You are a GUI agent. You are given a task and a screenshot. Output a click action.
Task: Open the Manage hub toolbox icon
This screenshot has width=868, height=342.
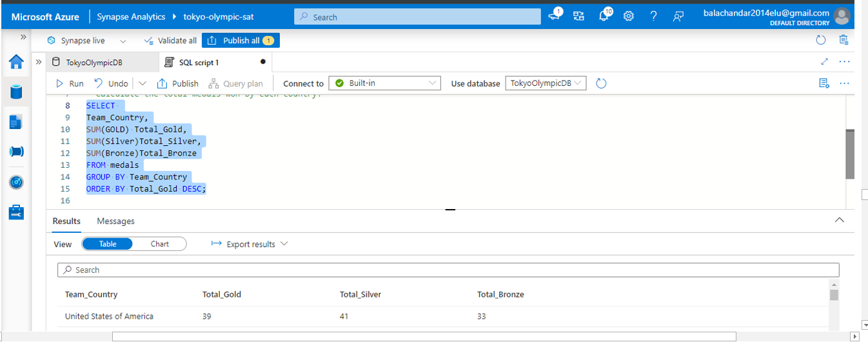(x=16, y=212)
